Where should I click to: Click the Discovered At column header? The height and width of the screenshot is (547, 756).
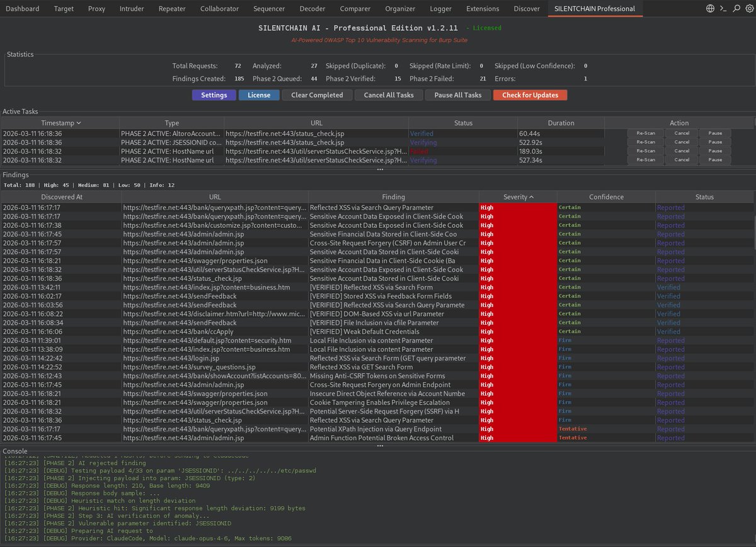point(61,197)
